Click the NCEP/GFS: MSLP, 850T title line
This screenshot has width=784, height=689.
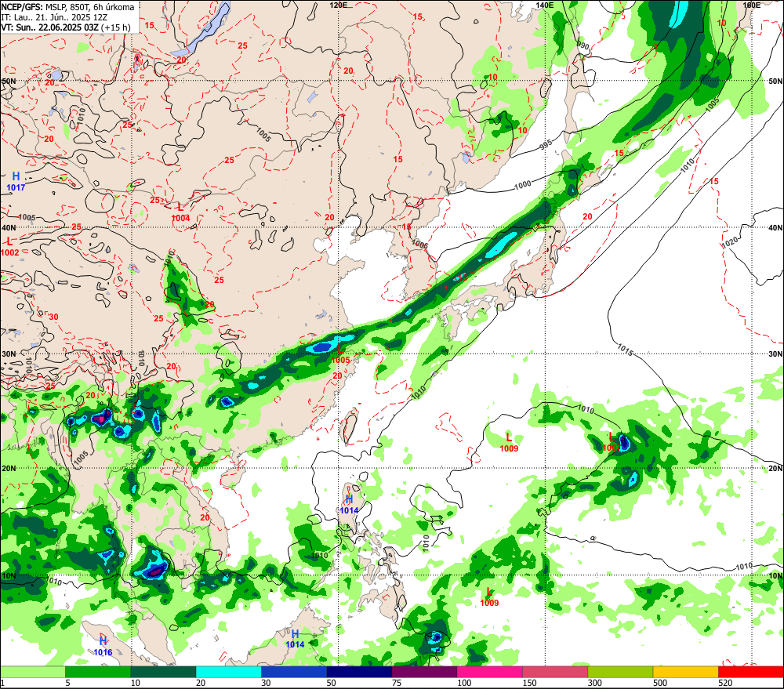coord(67,6)
